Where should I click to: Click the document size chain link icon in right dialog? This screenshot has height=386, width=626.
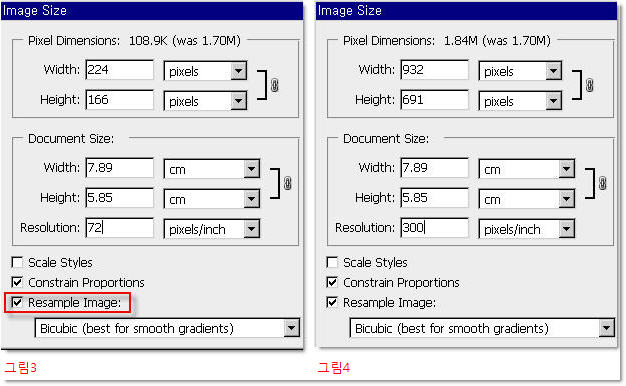[x=602, y=184]
